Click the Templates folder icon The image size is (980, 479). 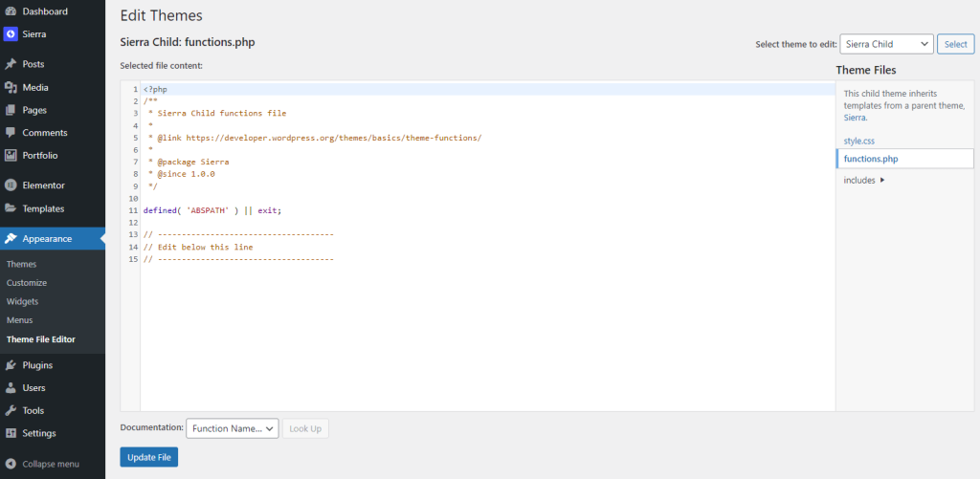[10, 208]
